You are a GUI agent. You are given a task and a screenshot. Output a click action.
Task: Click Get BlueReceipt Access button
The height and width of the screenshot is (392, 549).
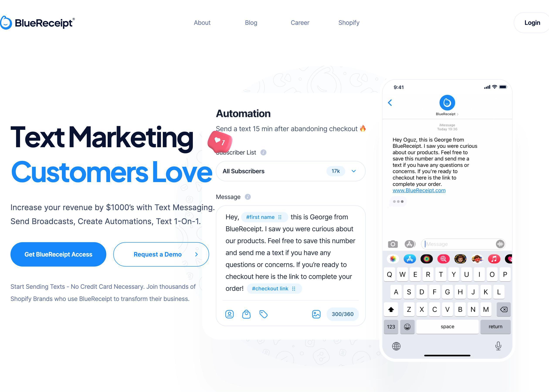(x=58, y=254)
